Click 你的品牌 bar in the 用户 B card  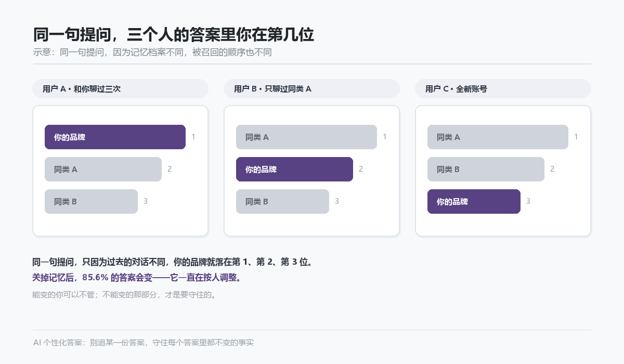coord(294,170)
